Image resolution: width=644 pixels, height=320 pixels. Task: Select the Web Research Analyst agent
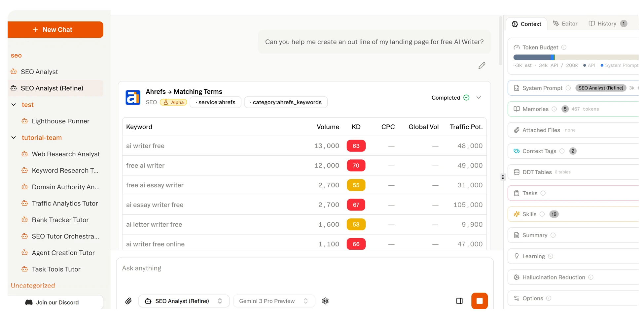[66, 154]
